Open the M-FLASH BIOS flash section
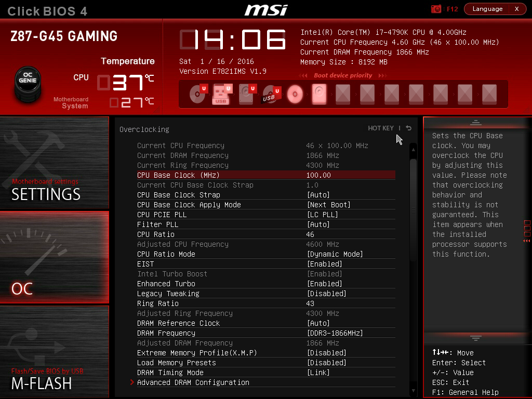The height and width of the screenshot is (399, 532). click(54, 352)
